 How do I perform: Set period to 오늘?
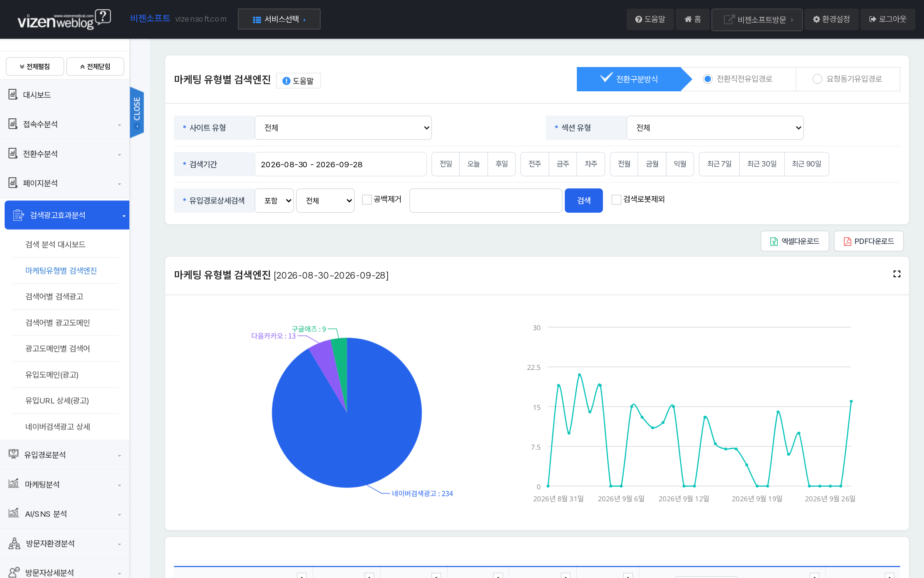(x=474, y=164)
